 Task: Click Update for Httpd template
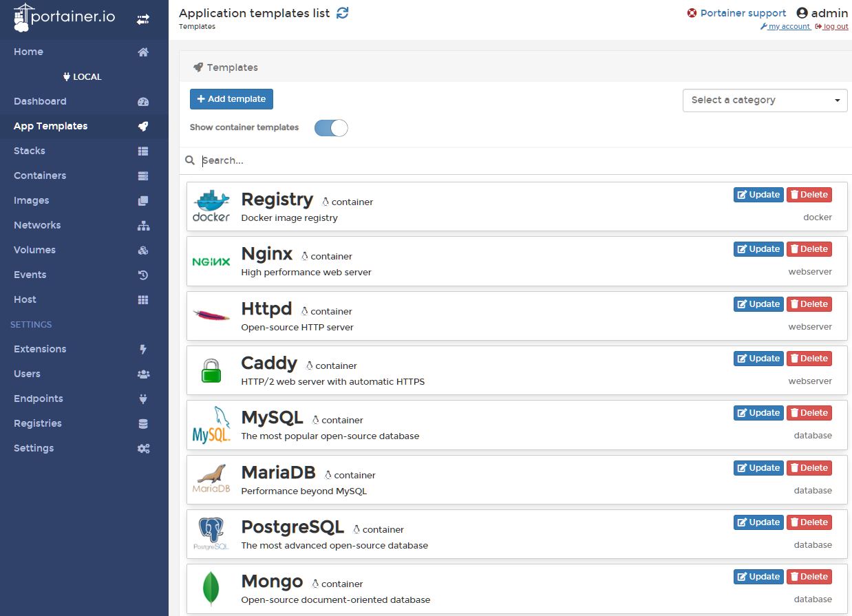click(x=758, y=304)
